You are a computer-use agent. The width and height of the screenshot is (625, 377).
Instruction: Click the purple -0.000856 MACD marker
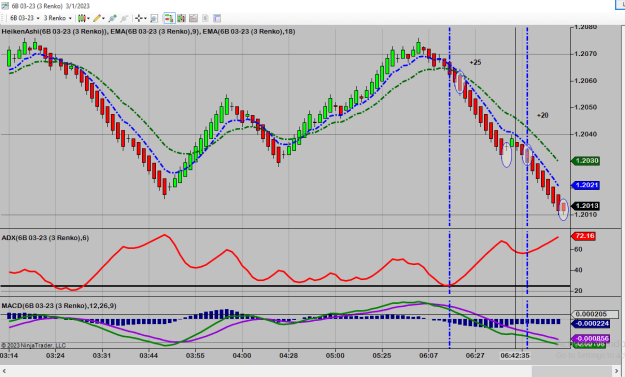(591, 338)
